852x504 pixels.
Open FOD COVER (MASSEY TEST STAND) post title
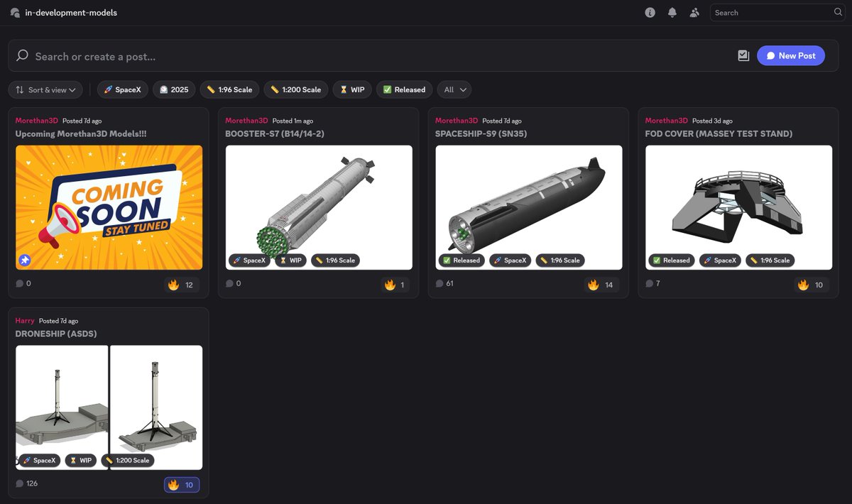tap(719, 133)
